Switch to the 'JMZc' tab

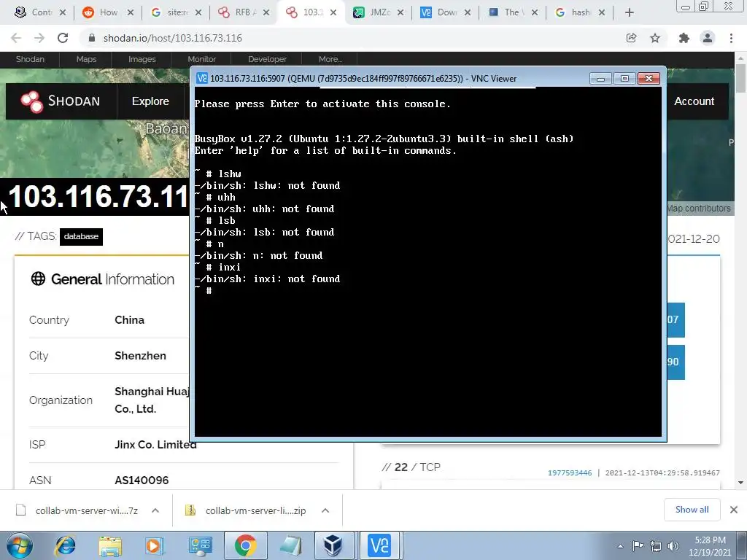tap(379, 12)
